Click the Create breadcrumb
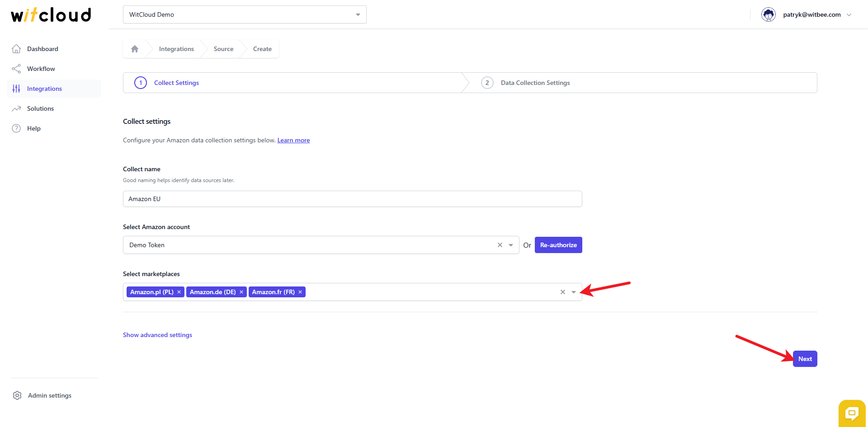868x427 pixels. pyautogui.click(x=262, y=49)
